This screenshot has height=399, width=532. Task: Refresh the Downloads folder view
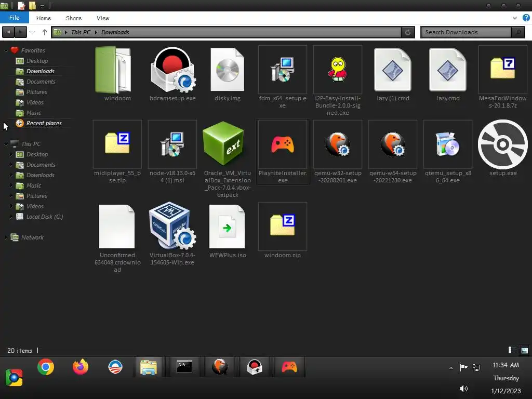(x=408, y=32)
